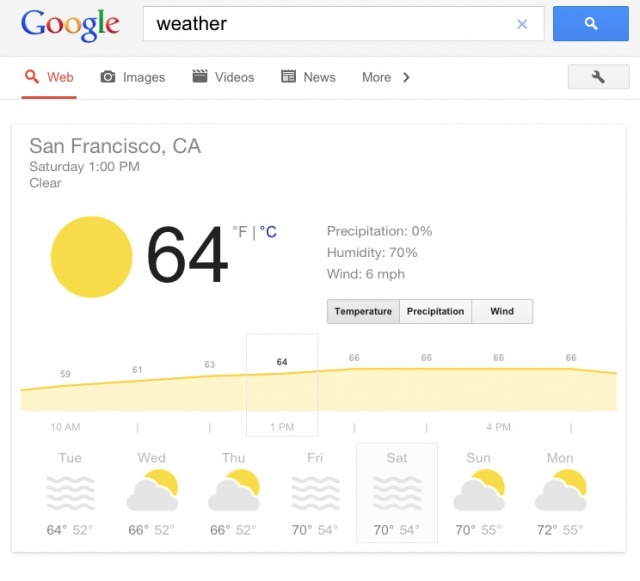Viewport: 640px width, 581px height.
Task: Switch the chart to Precipitation
Action: pyautogui.click(x=435, y=311)
